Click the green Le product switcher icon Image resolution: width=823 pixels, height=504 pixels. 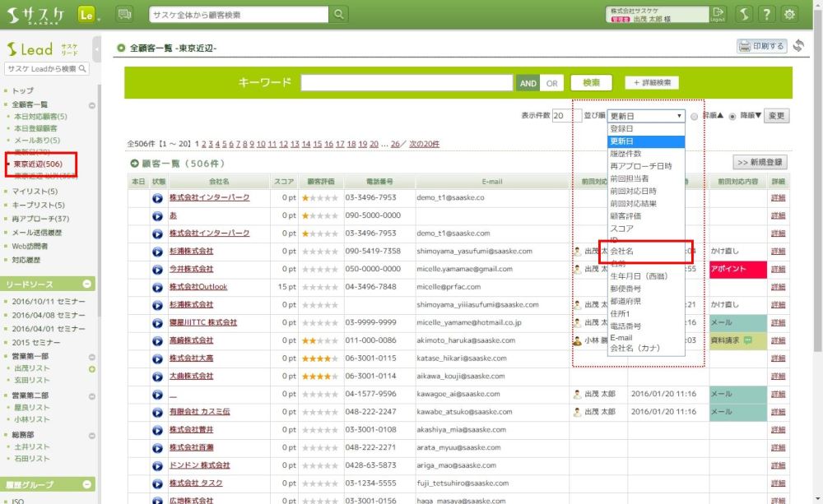click(x=86, y=15)
